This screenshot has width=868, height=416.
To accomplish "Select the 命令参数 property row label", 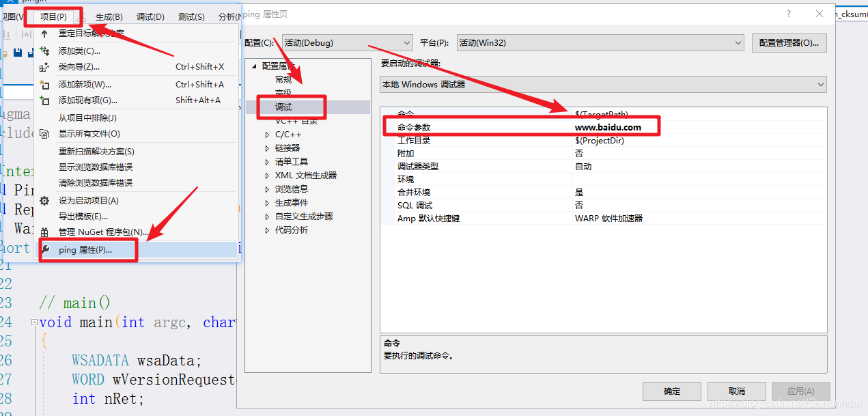I will click(414, 127).
